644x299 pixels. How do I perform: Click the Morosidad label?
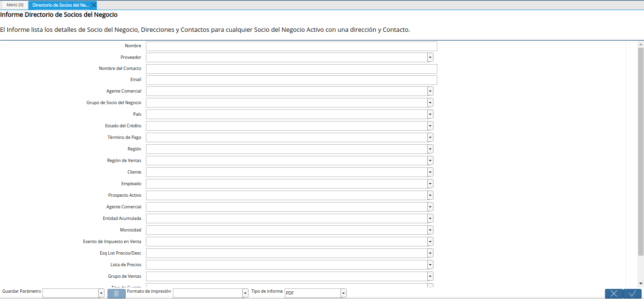point(131,230)
